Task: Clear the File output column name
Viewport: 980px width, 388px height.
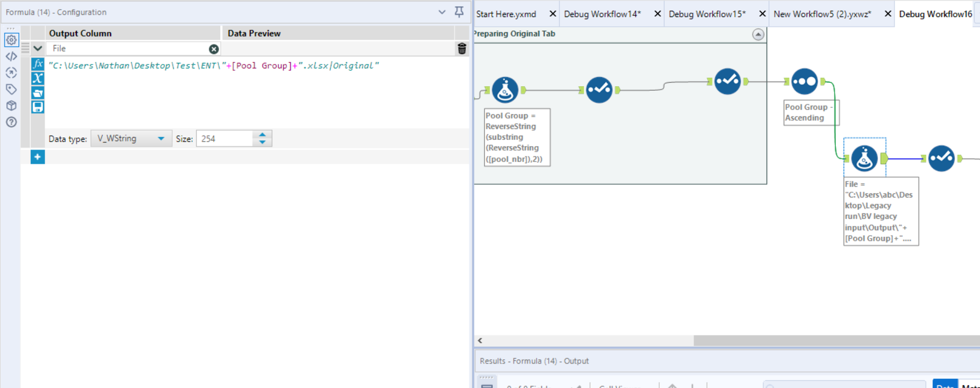Action: coord(213,49)
